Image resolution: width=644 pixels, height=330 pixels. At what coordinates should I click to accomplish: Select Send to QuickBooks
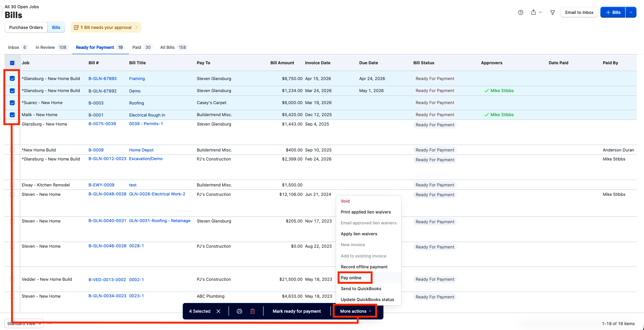coord(361,289)
